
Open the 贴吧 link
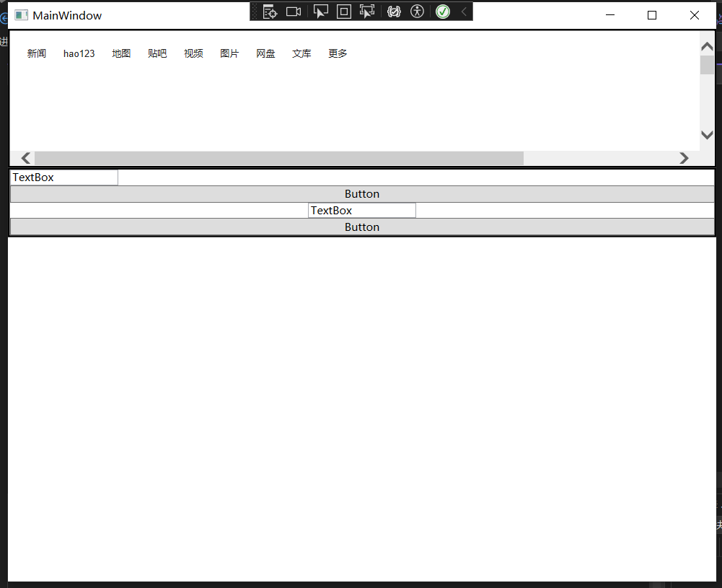pos(157,53)
